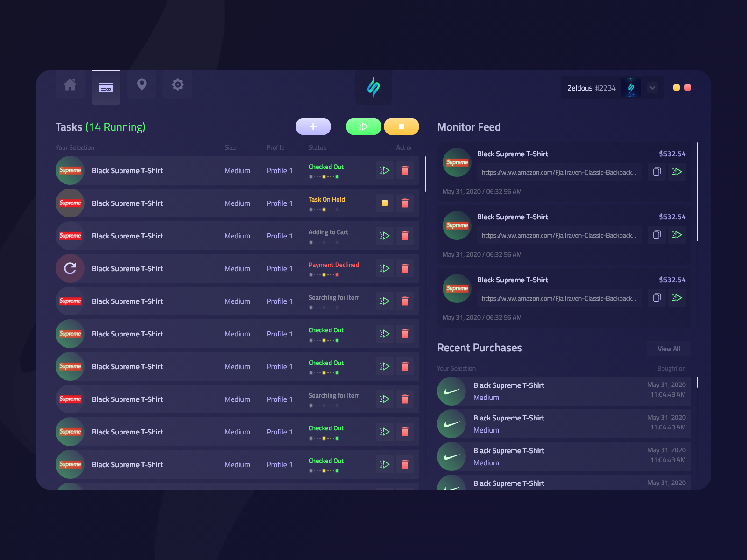
Task: Open the Tasks card tab
Action: [x=106, y=87]
